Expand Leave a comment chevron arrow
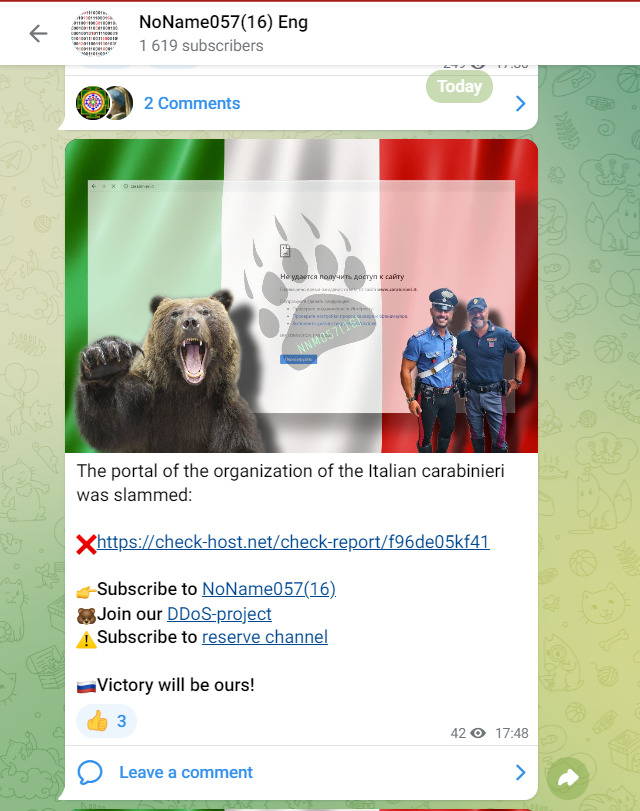Viewport: 640px width, 811px height. click(x=520, y=772)
